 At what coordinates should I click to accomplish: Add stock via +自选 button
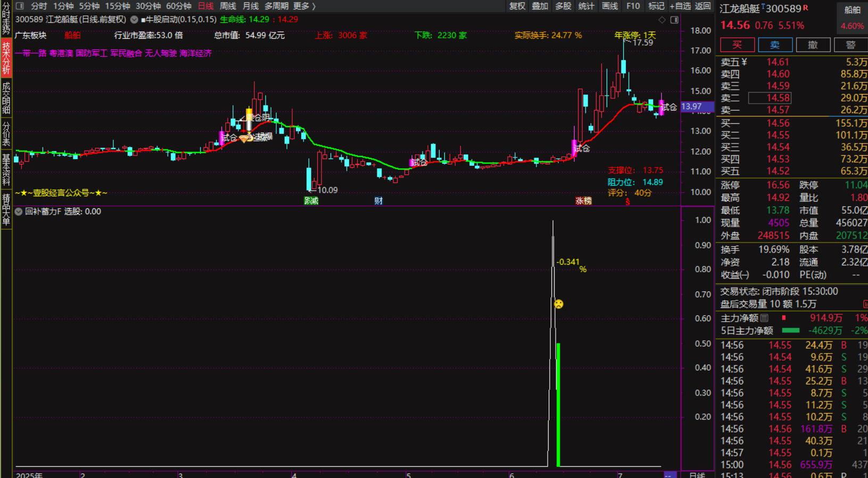tap(680, 6)
